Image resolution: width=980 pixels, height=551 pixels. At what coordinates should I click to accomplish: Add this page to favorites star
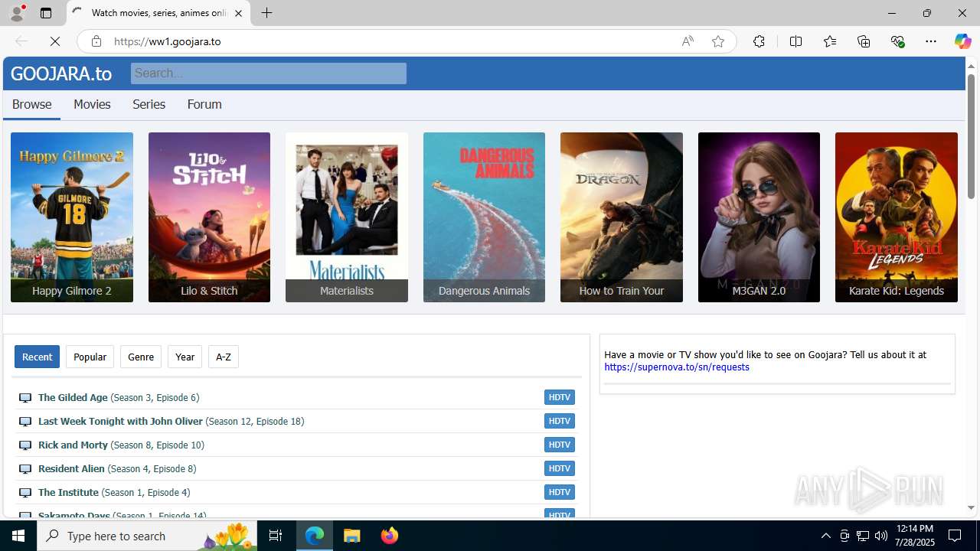coord(718,41)
